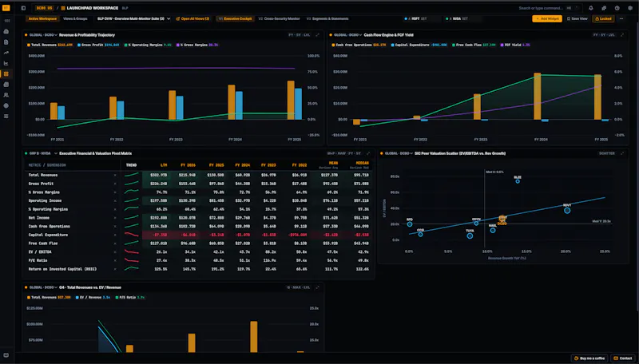Expand the Revenue & Profitability Trajectory widget

tap(317, 35)
